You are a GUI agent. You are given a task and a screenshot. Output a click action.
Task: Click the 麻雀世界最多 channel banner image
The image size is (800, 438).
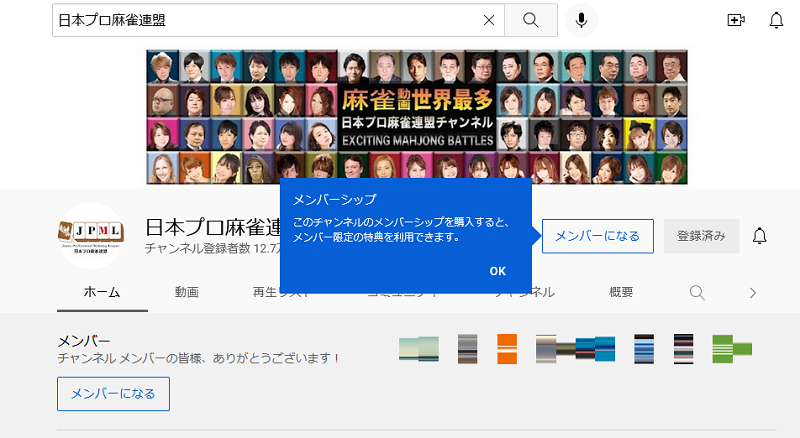[417, 117]
